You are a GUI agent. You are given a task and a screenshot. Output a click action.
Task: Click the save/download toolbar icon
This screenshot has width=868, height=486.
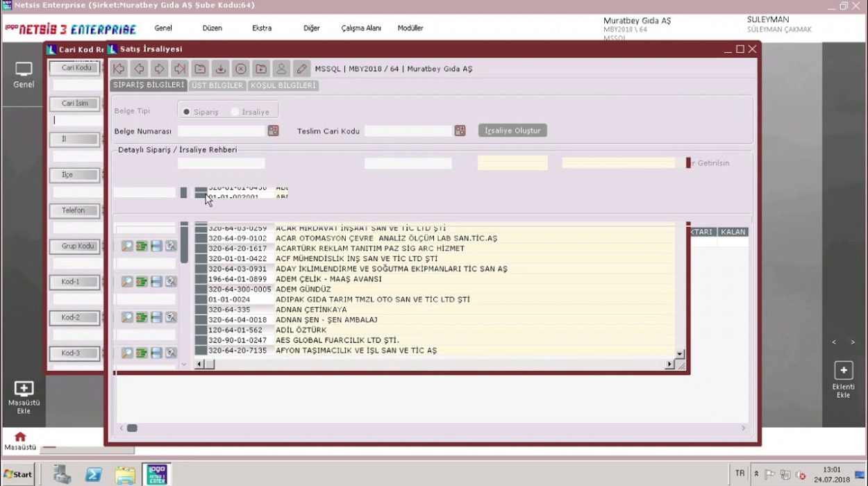click(220, 69)
